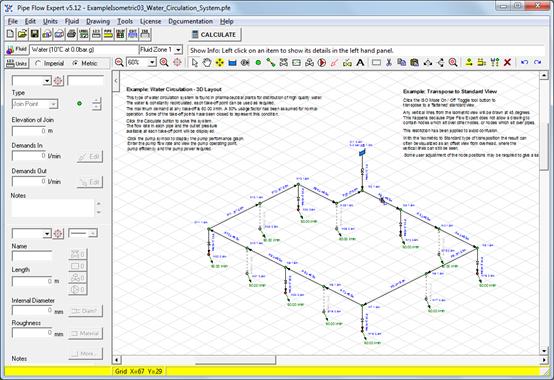Click the Elevation of Join input field
Image resolution: width=554 pixels, height=380 pixels.
coord(29,131)
